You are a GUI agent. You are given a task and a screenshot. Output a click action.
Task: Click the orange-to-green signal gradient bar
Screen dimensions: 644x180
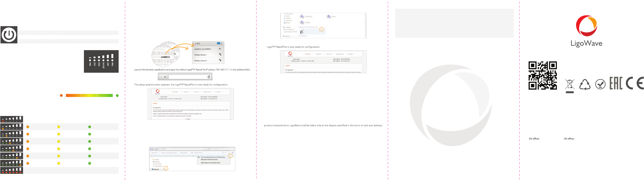tap(89, 96)
